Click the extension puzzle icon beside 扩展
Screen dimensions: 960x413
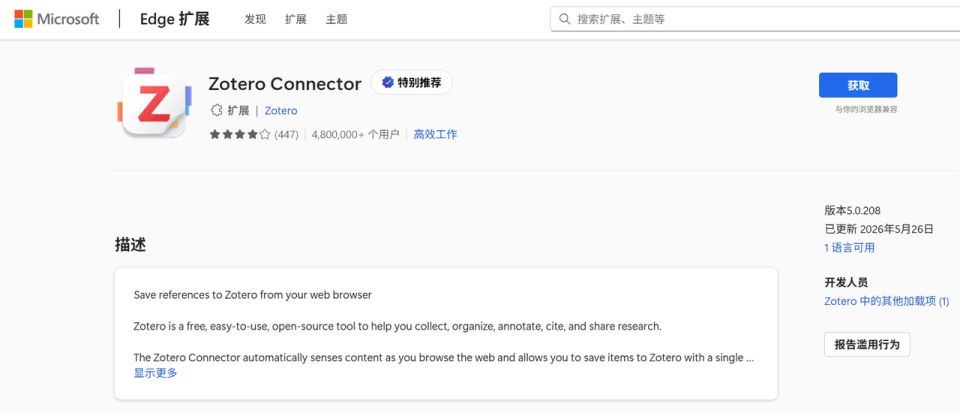tap(216, 111)
